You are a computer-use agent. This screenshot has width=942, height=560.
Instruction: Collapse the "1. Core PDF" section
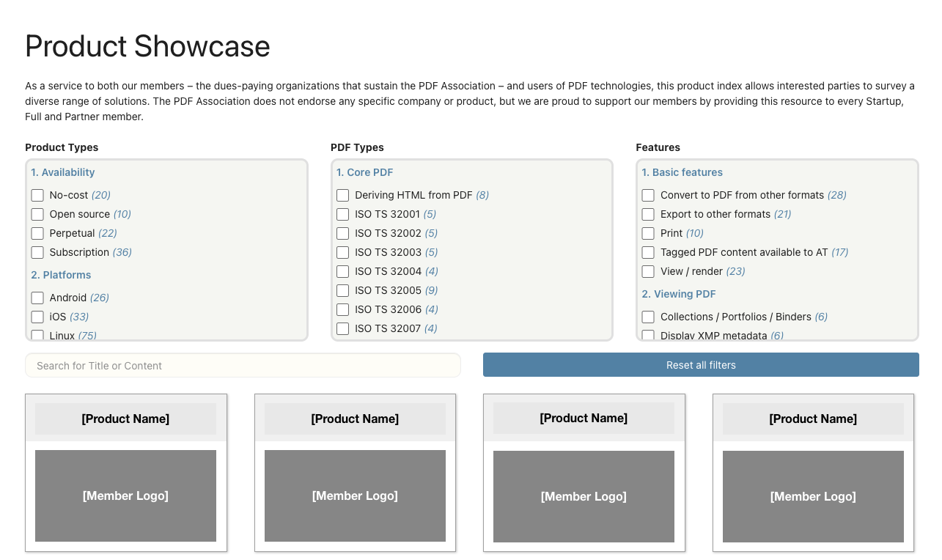[x=364, y=172]
